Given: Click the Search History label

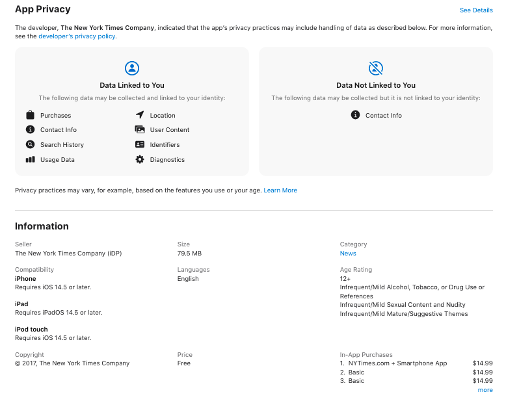Looking at the screenshot, I should coord(62,144).
